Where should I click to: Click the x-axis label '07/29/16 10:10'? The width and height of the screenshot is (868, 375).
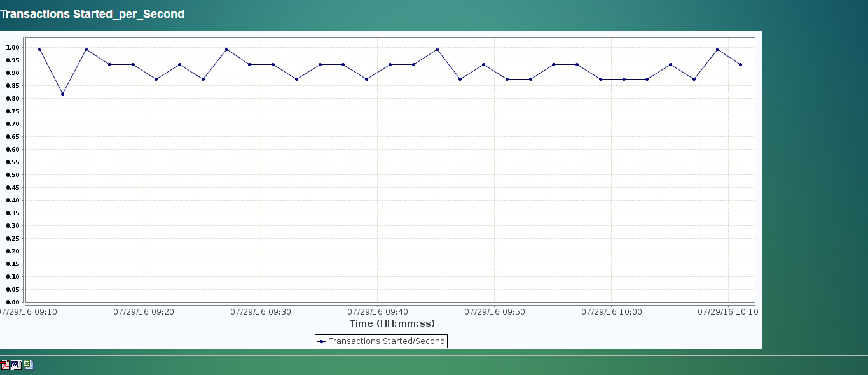[x=728, y=312]
